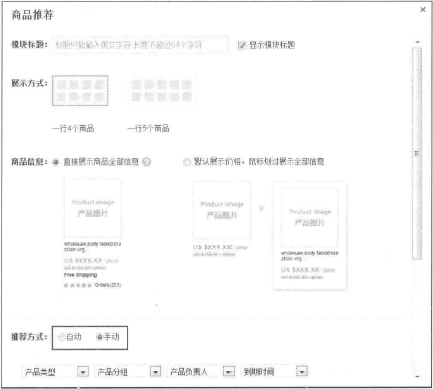Viewport: 433px width, 389px height.
Task: Click the 模块标题 text input field
Action: point(140,45)
